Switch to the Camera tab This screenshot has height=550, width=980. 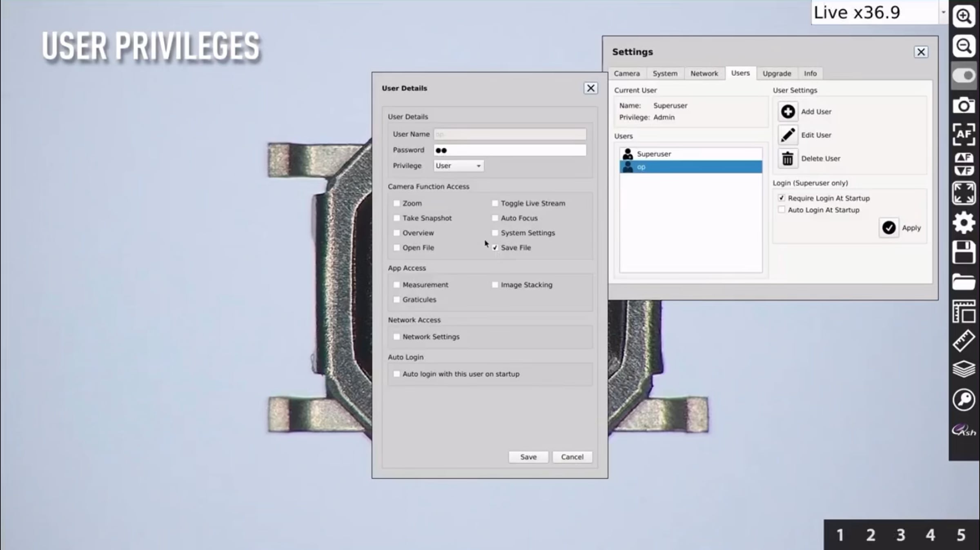coord(627,73)
